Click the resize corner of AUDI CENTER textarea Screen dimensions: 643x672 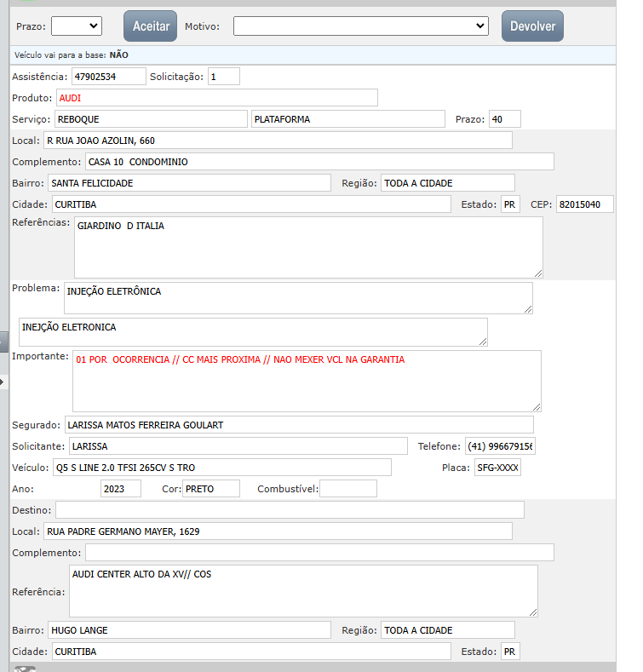pyautogui.click(x=532, y=612)
